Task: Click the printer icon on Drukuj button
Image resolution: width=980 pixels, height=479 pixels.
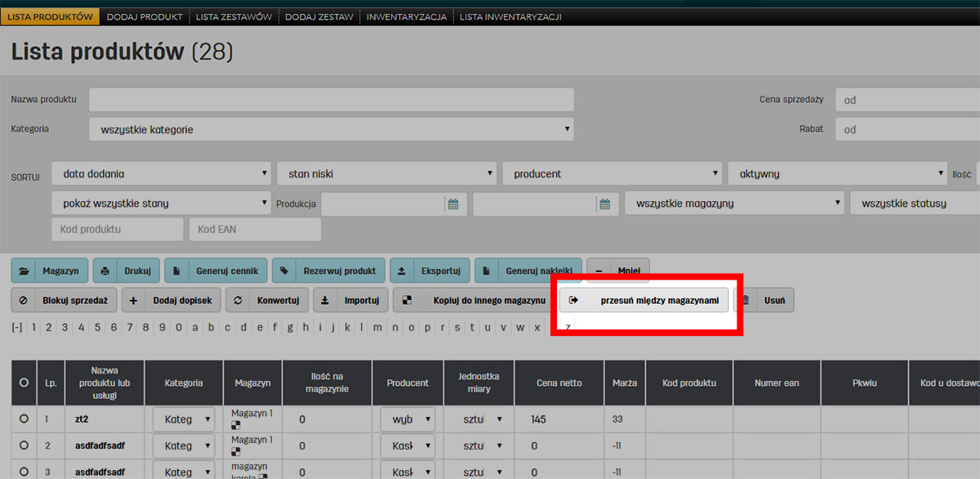Action: click(106, 271)
